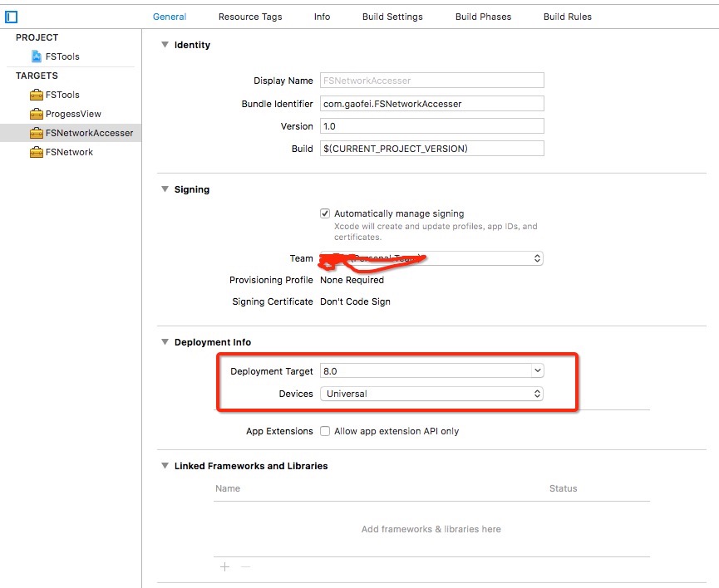Click the FSTools project file icon
The image size is (719, 588).
[x=37, y=56]
